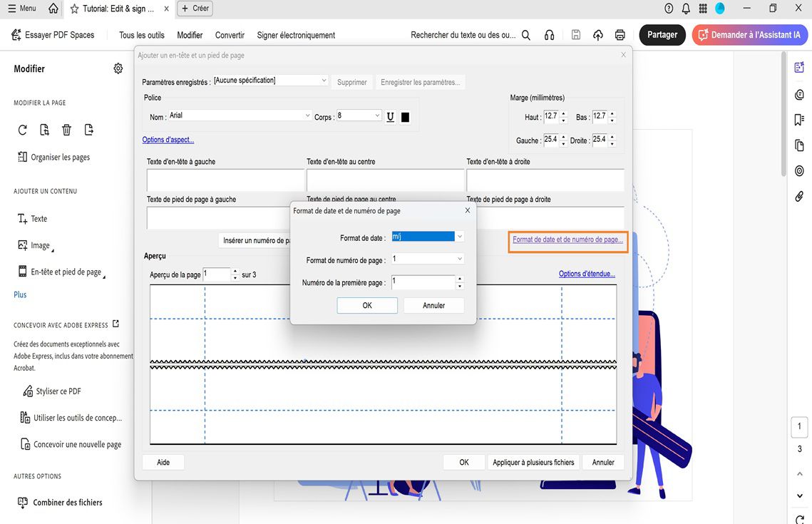Image resolution: width=812 pixels, height=524 pixels.
Task: Click Appliquer à plusieurs fichiers
Action: (533, 462)
